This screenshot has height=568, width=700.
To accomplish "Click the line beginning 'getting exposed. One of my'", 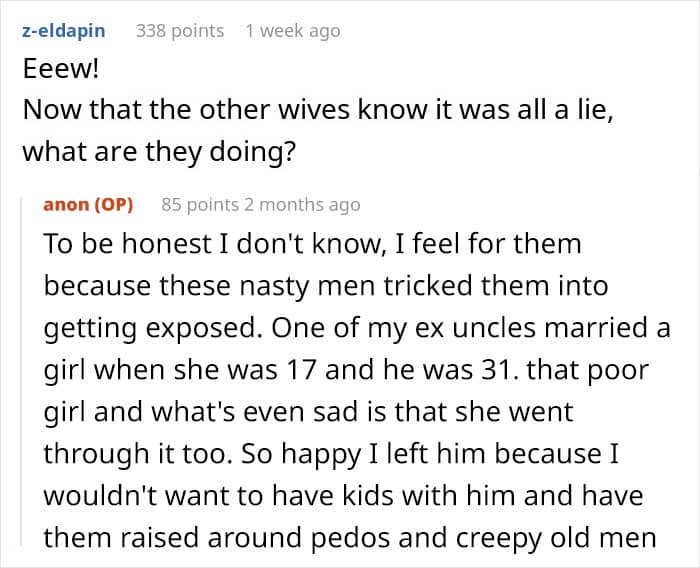I will (357, 328).
